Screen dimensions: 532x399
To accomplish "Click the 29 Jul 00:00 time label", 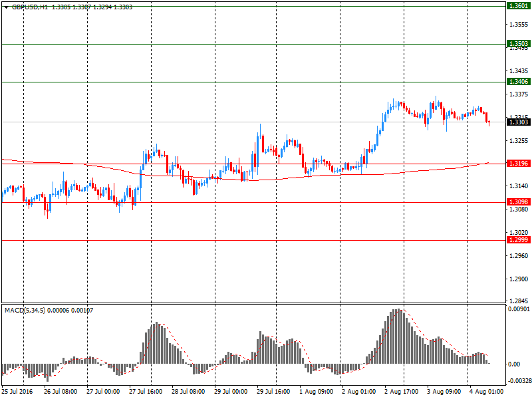I will (231, 391).
